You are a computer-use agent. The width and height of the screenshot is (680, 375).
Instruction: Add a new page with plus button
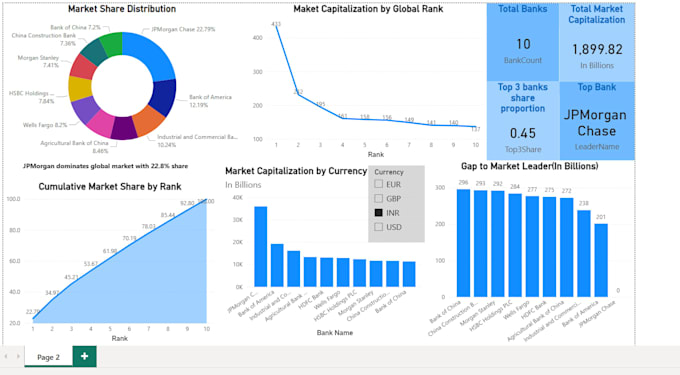pyautogui.click(x=85, y=356)
